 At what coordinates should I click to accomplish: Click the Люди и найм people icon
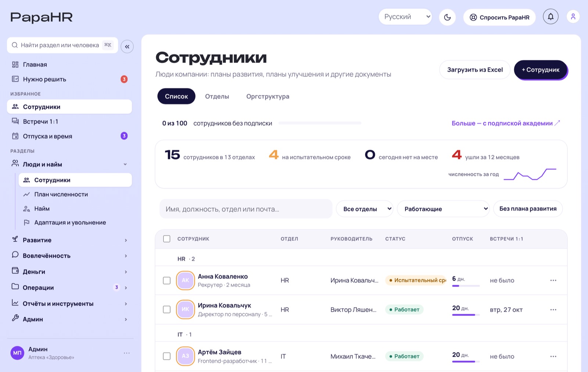(15, 163)
